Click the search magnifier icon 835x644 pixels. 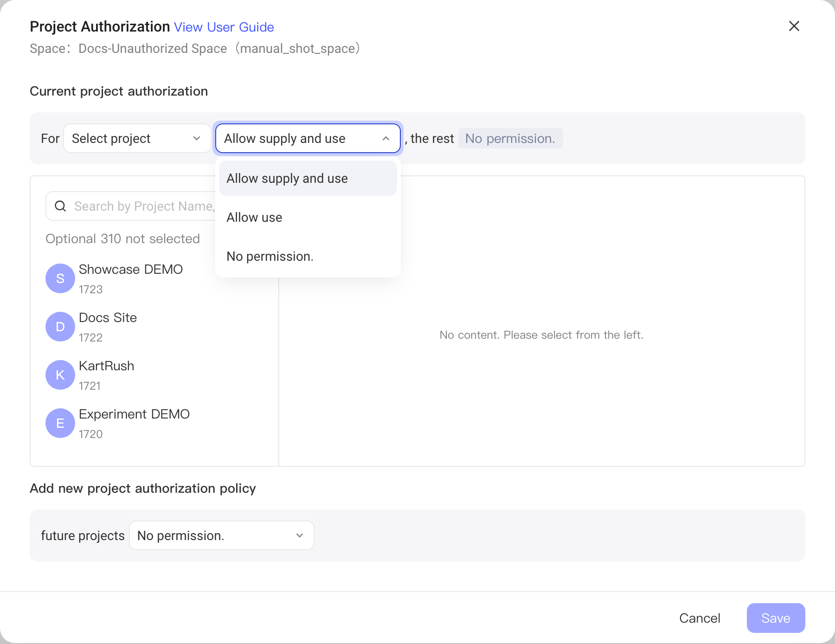(x=60, y=206)
